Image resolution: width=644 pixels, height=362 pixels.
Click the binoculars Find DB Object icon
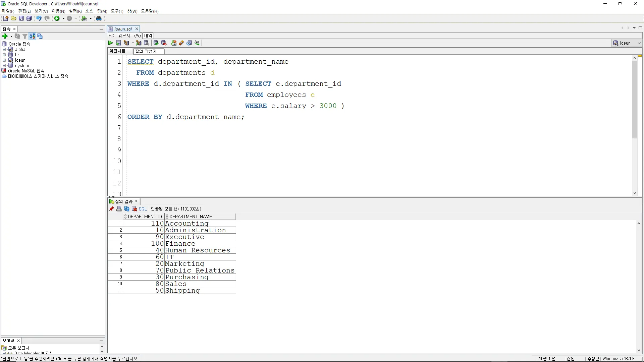(99, 18)
